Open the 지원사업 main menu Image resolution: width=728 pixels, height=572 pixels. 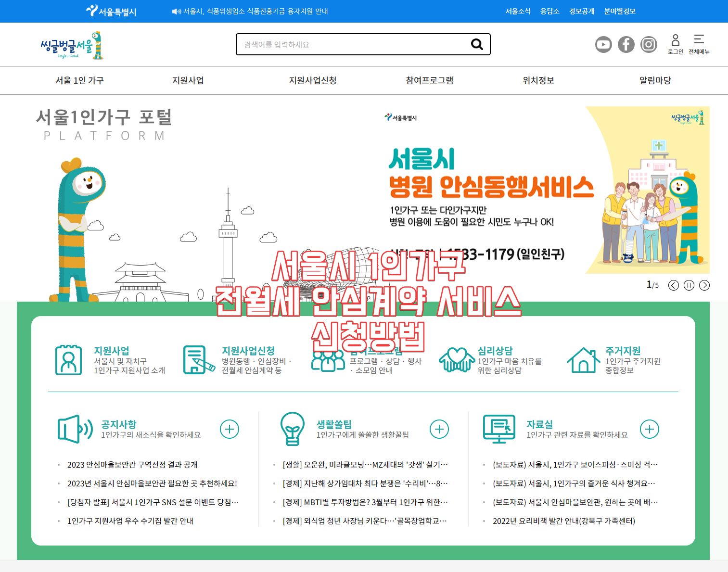click(x=188, y=80)
